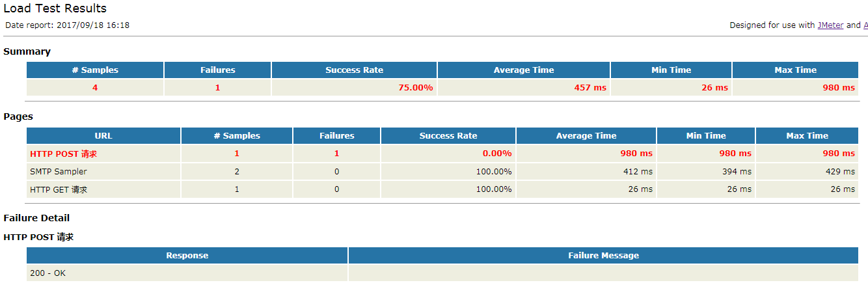Select HTTP GET row failures count 0

tap(337, 189)
